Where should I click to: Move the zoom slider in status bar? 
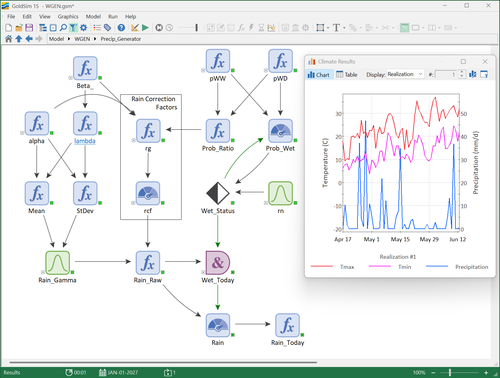tap(450, 372)
